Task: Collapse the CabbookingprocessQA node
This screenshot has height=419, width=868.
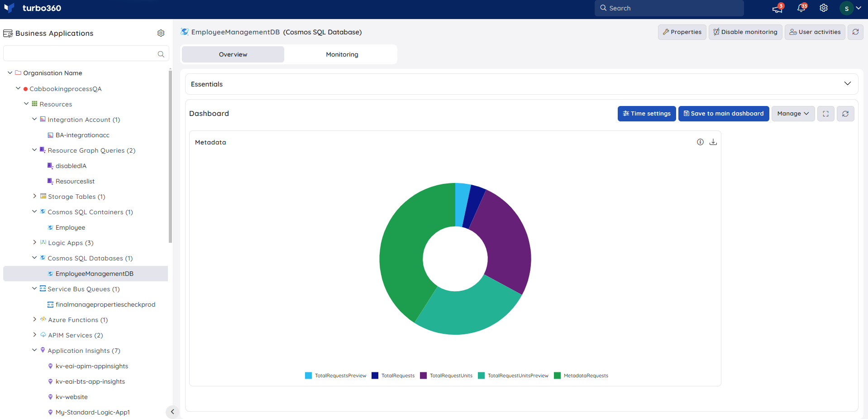Action: click(x=18, y=88)
